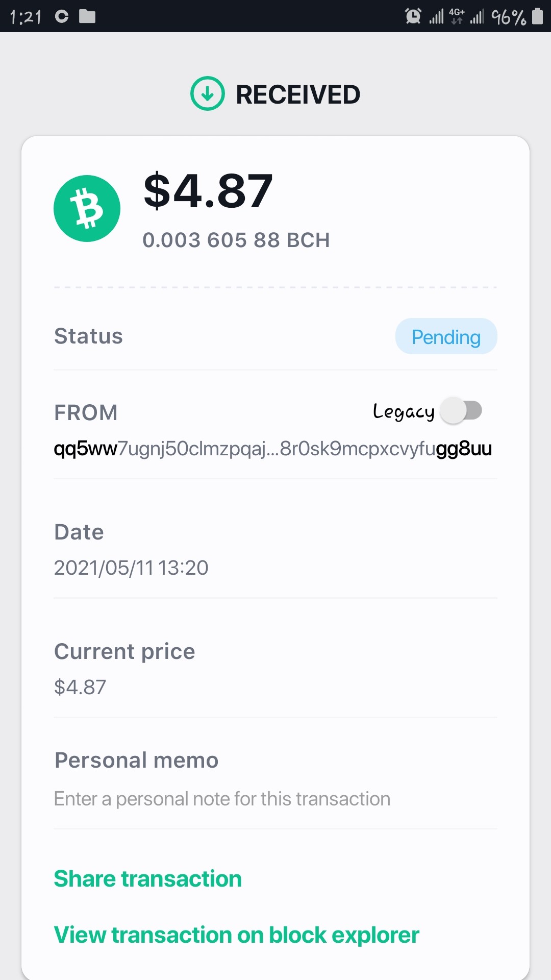Open View transaction on block explorer
This screenshot has width=551, height=980.
237,935
